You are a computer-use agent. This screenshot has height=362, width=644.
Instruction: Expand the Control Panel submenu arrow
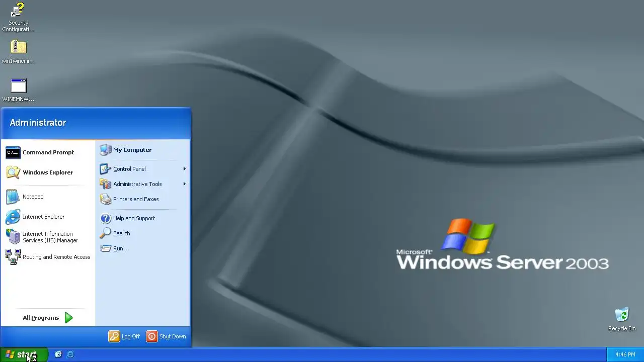tap(185, 169)
